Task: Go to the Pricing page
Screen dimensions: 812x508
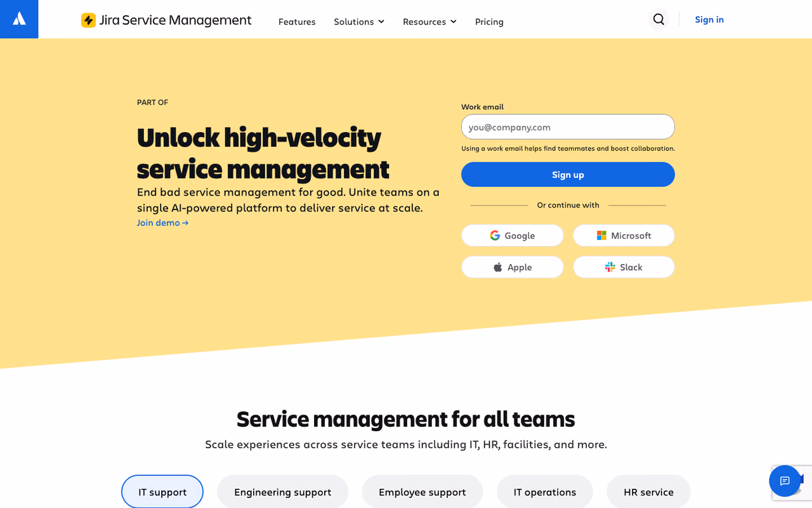Action: pyautogui.click(x=489, y=22)
